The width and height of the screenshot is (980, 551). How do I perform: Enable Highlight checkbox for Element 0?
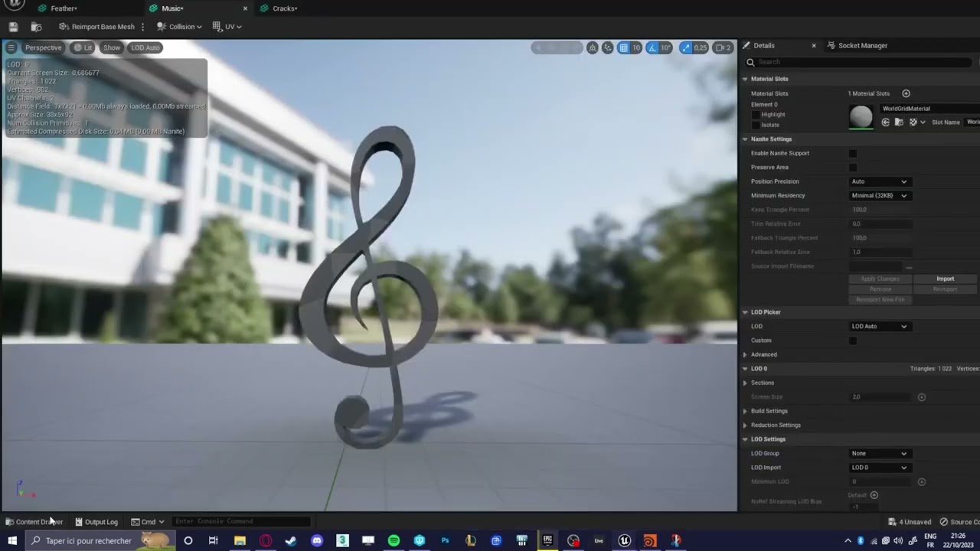click(x=756, y=115)
